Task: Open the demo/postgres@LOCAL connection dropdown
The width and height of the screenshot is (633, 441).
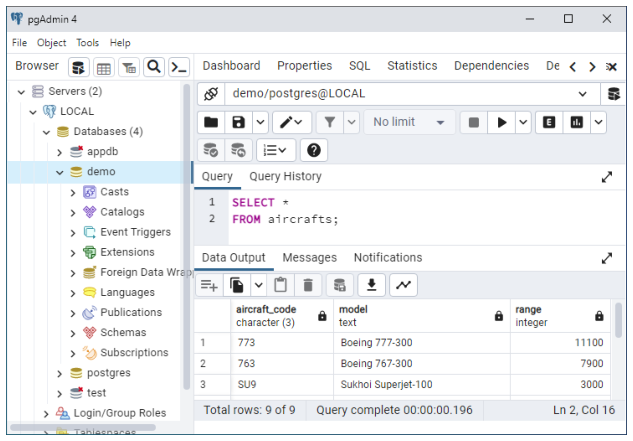Action: 582,94
